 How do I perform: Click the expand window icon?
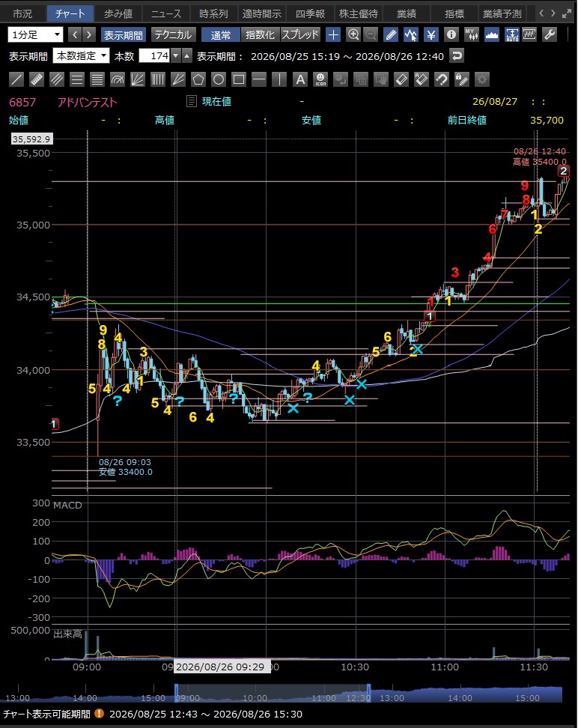pos(567,13)
